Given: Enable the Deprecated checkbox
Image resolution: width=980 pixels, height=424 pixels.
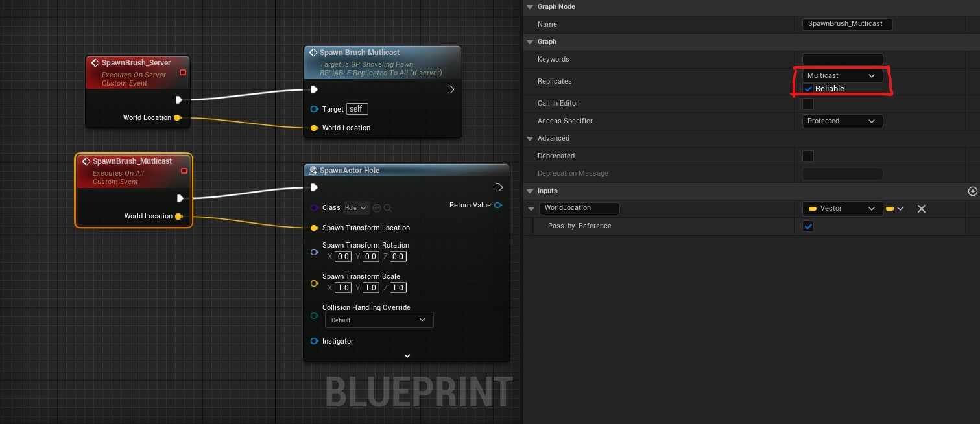Looking at the screenshot, I should pyautogui.click(x=808, y=156).
